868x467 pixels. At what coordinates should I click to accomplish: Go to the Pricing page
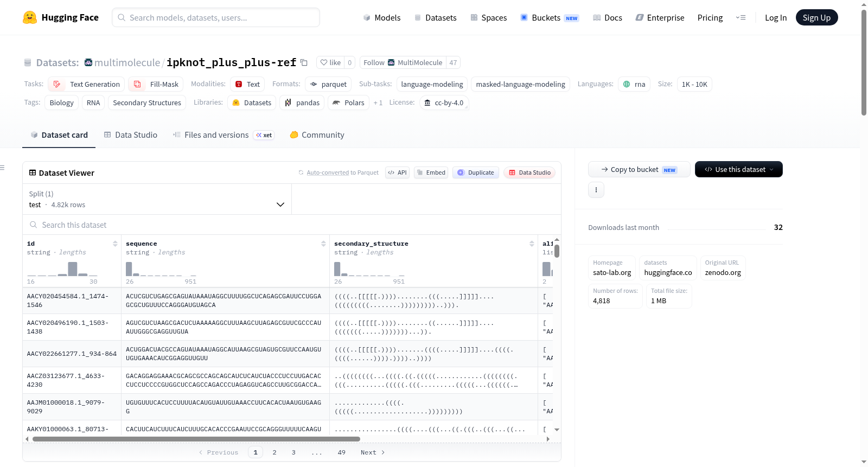pos(710,17)
